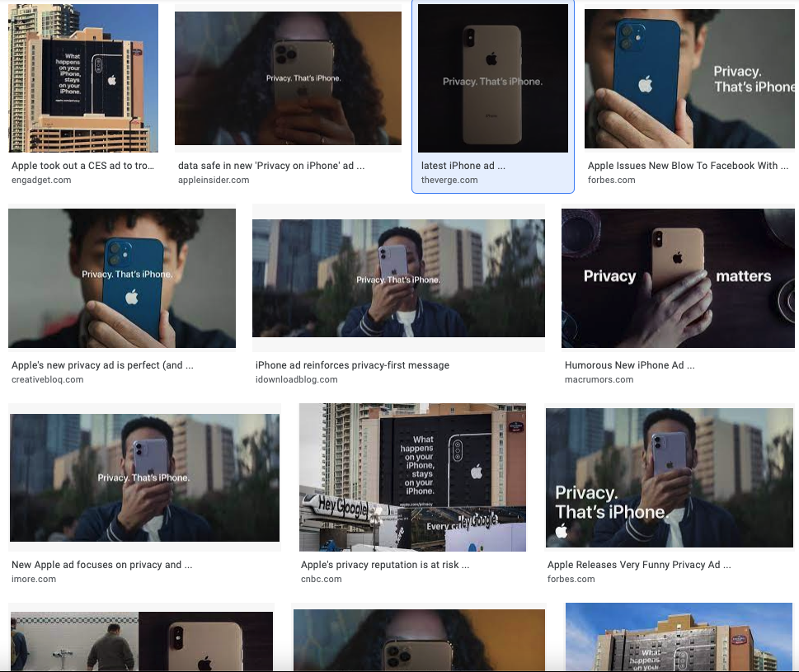The width and height of the screenshot is (799, 672).
Task: Click forbes.com under Very Funny Privacy Ad
Action: [571, 580]
